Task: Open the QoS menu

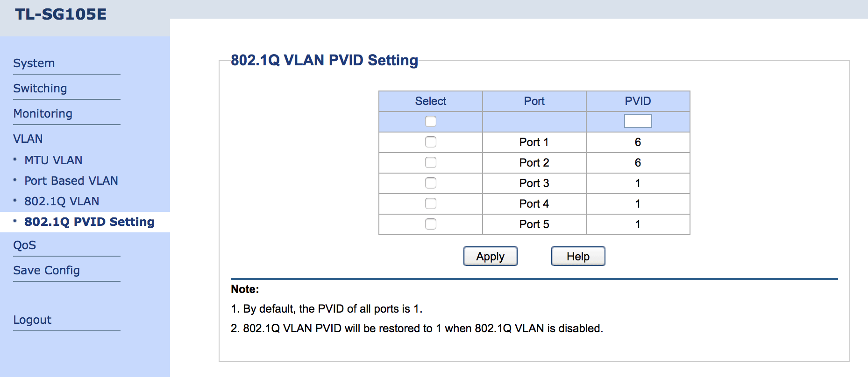Action: pyautogui.click(x=25, y=245)
